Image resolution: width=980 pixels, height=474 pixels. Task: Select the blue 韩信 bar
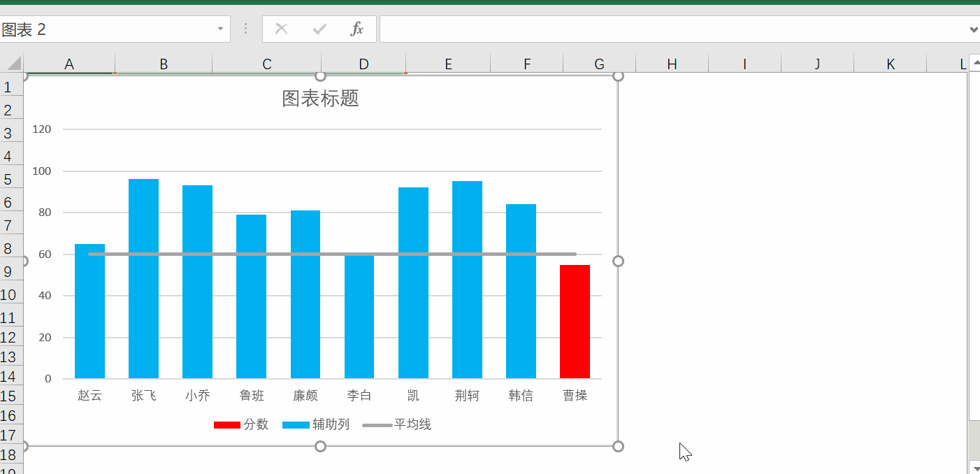521,292
